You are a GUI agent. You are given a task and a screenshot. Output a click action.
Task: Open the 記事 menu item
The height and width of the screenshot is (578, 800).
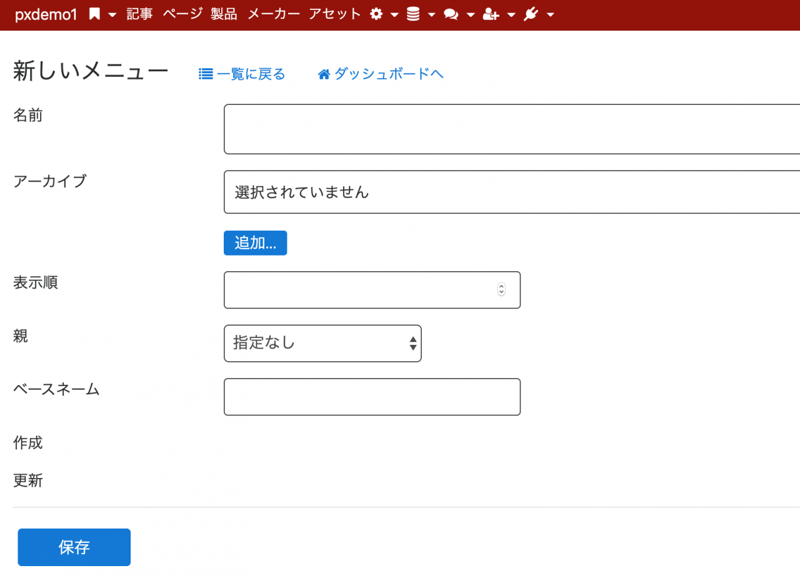click(x=140, y=15)
